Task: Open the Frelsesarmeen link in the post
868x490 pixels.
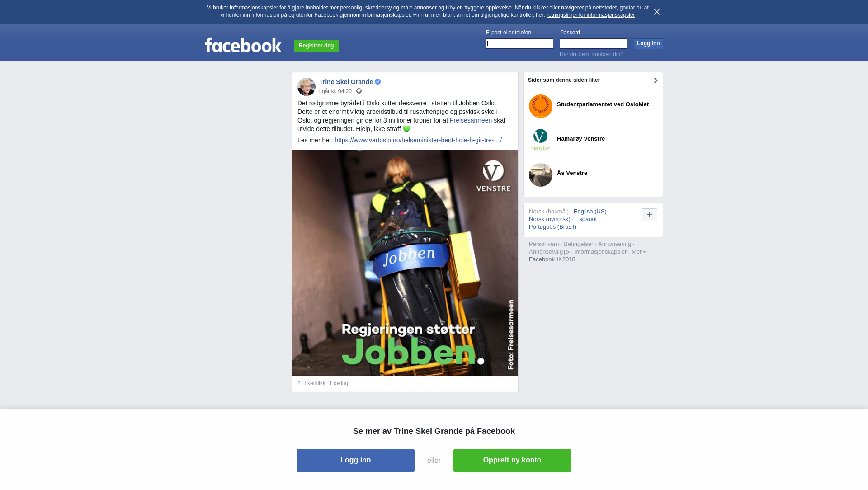Action: pyautogui.click(x=471, y=120)
